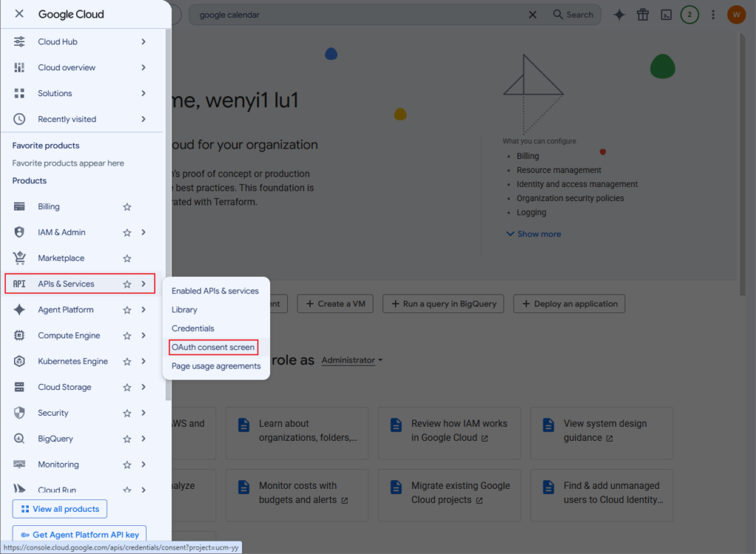The width and height of the screenshot is (756, 554).
Task: Expand the Cloud overview submenu chevron
Action: coord(143,67)
